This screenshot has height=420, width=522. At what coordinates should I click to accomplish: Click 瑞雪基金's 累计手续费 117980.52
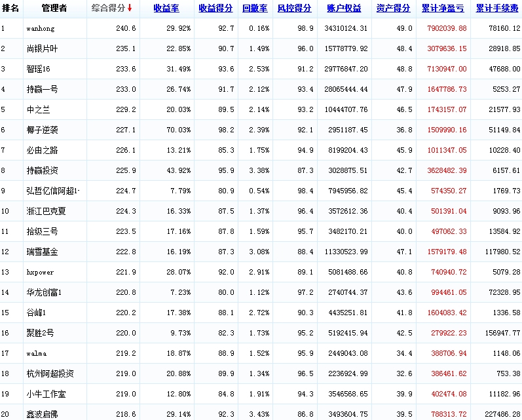click(502, 252)
